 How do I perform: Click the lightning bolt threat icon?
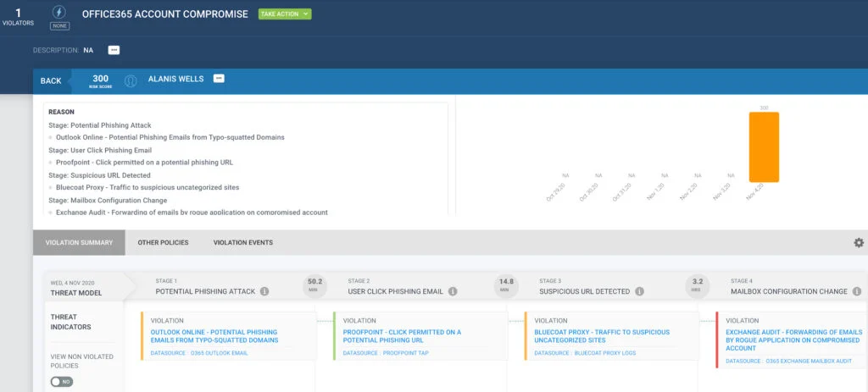coord(58,12)
